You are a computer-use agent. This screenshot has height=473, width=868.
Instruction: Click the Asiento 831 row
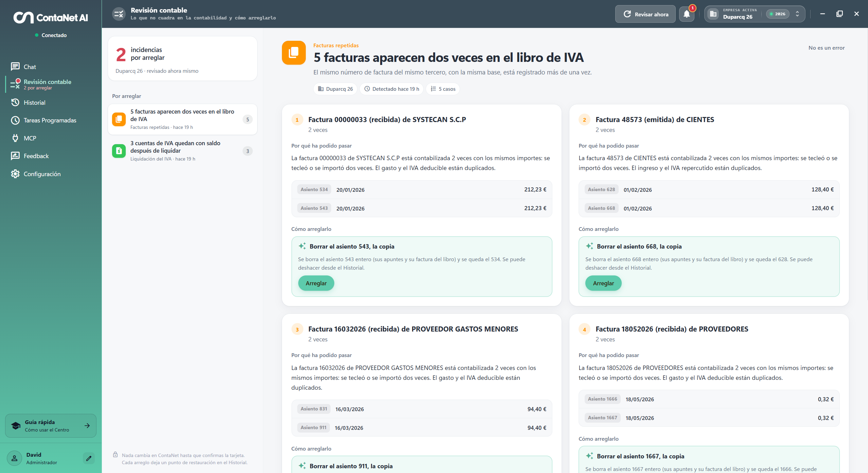(x=422, y=409)
